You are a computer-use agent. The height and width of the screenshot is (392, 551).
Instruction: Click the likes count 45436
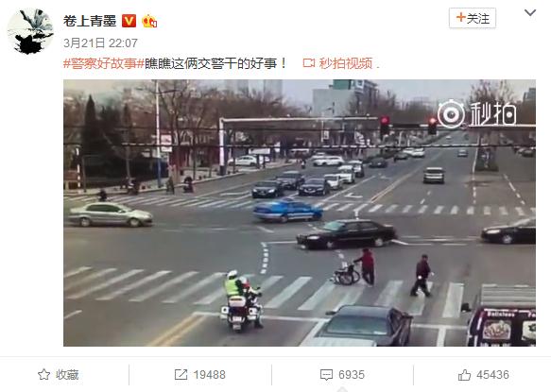[x=492, y=375]
